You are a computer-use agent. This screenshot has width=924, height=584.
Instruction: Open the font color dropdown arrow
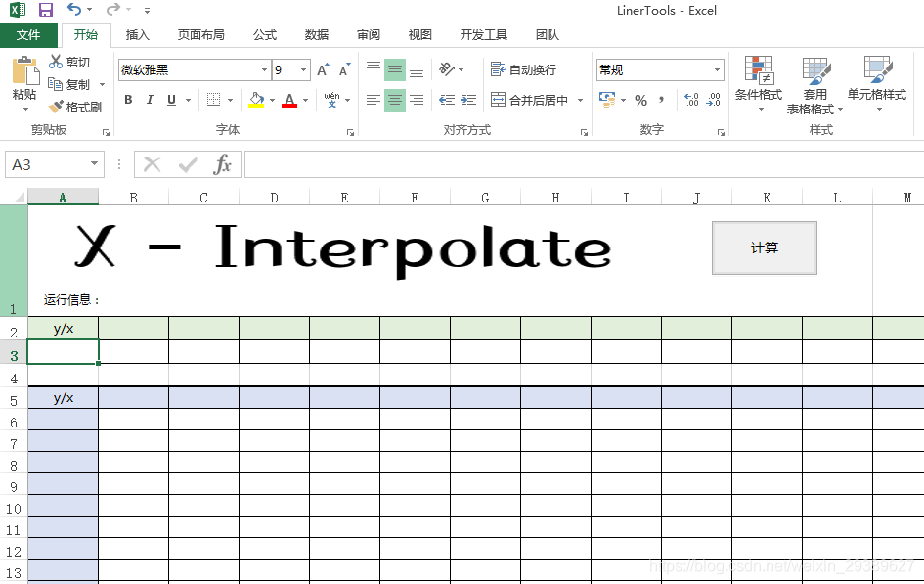305,100
